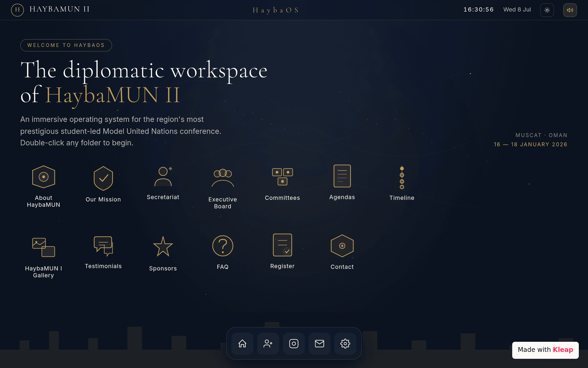Click the HaybaOS center title

[276, 10]
